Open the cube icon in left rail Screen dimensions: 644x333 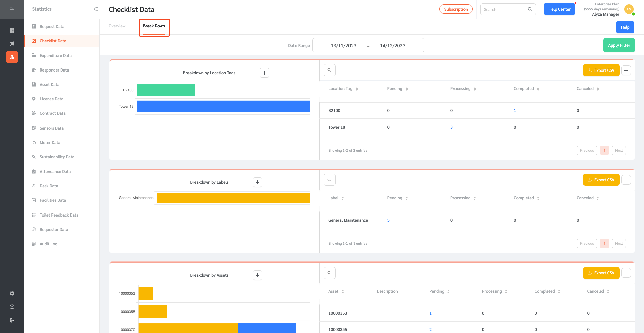click(12, 307)
